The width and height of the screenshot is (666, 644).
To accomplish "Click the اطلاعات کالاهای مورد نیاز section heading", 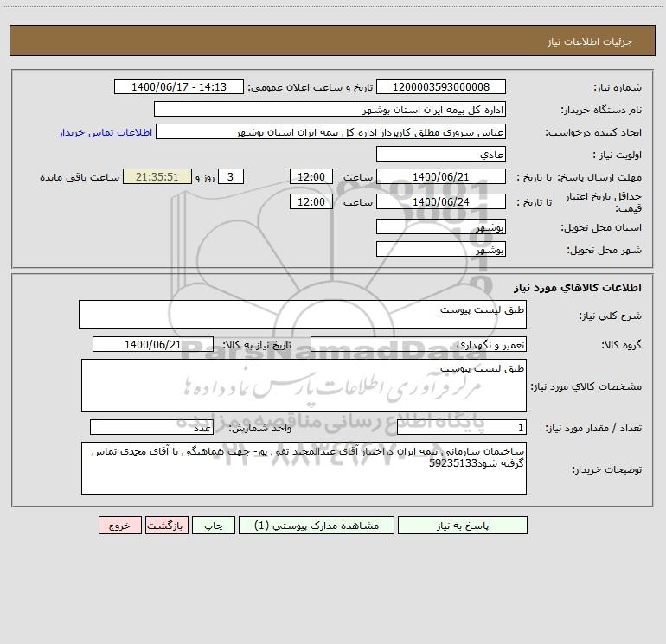I will click(578, 288).
